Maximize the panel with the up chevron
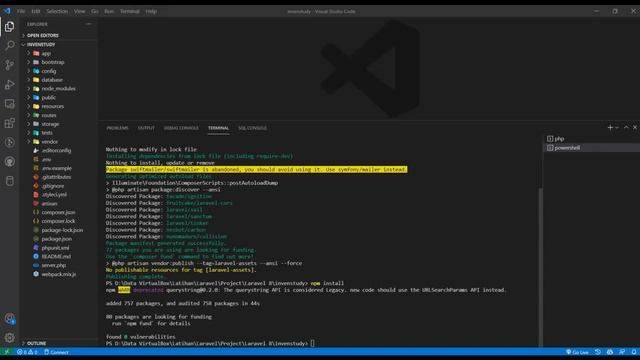The width and height of the screenshot is (640, 360). click(626, 128)
